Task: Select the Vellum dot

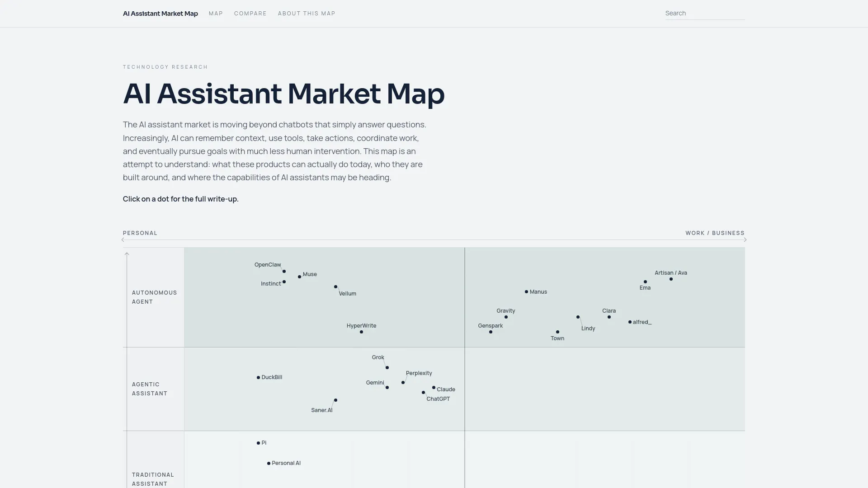Action: pyautogui.click(x=335, y=287)
